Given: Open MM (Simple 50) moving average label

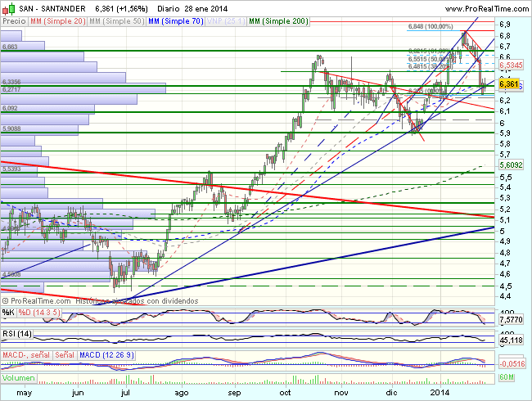Looking at the screenshot, I should point(117,21).
